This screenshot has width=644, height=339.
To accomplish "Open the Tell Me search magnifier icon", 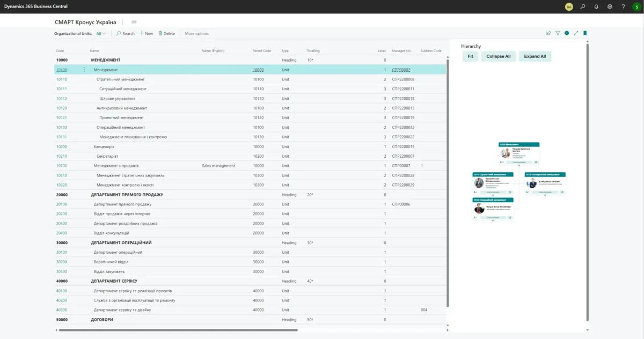I will click(583, 7).
